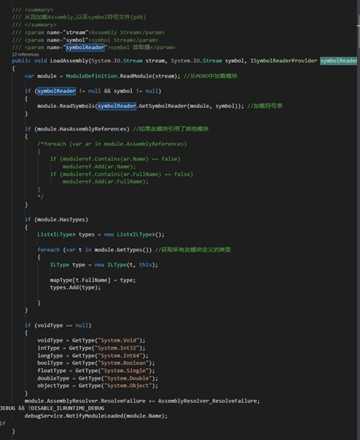The height and width of the screenshot is (440, 360).
Task: Click commented moduleref.Add(ar.FullName) line
Action: point(105,182)
